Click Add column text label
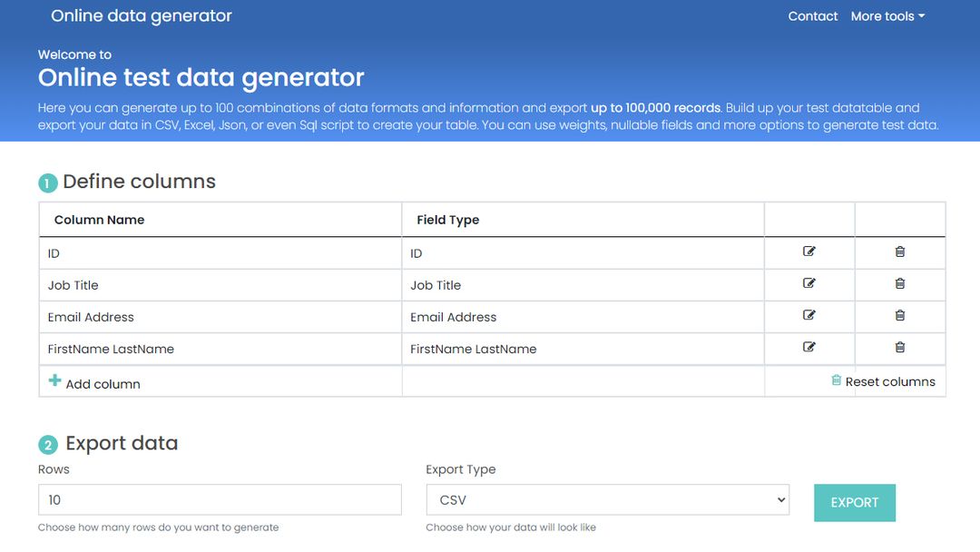Image resolution: width=980 pixels, height=552 pixels. click(103, 383)
